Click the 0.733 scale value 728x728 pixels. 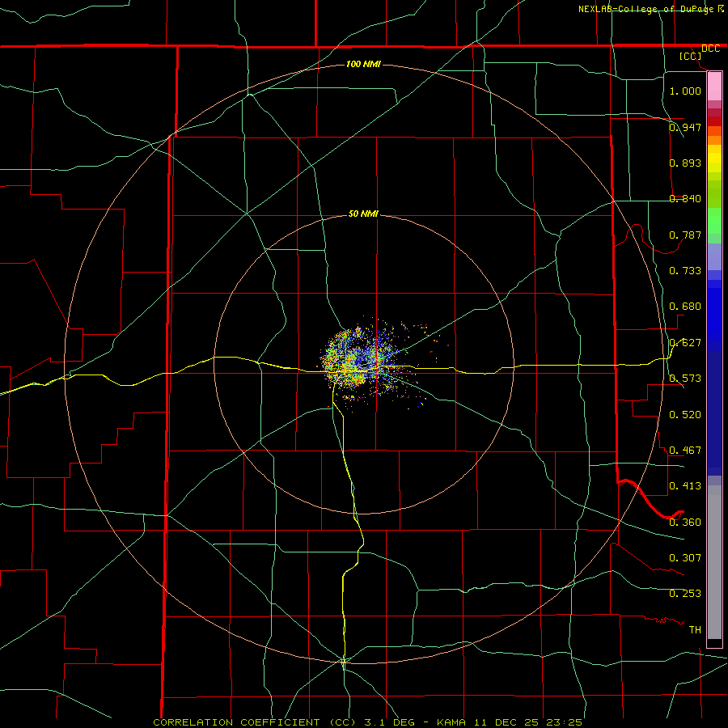pos(685,271)
